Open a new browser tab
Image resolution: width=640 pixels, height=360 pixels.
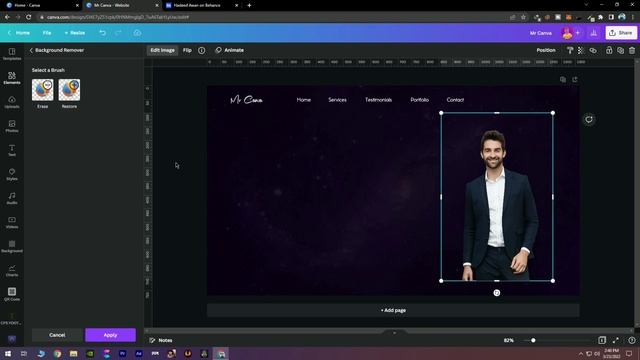249,5
